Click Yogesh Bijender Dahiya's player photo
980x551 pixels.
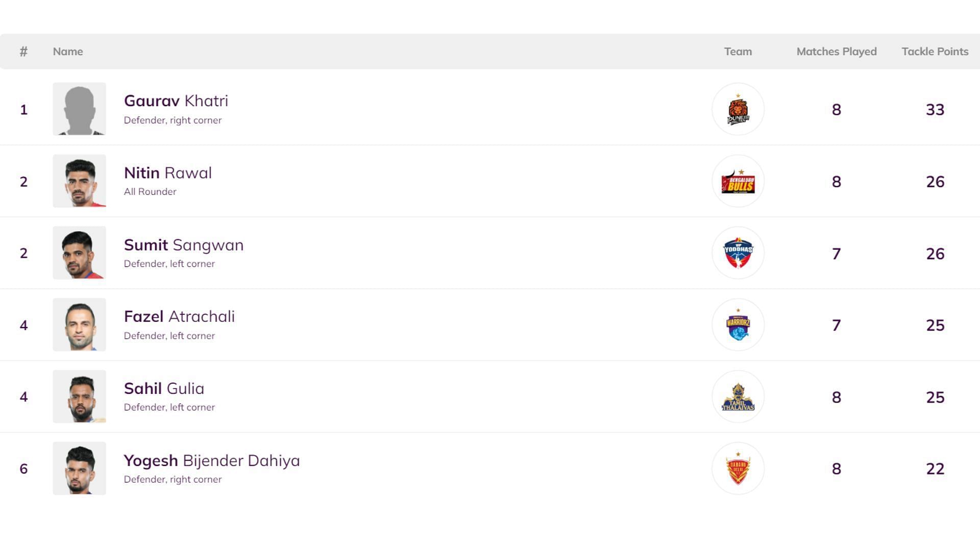point(79,468)
